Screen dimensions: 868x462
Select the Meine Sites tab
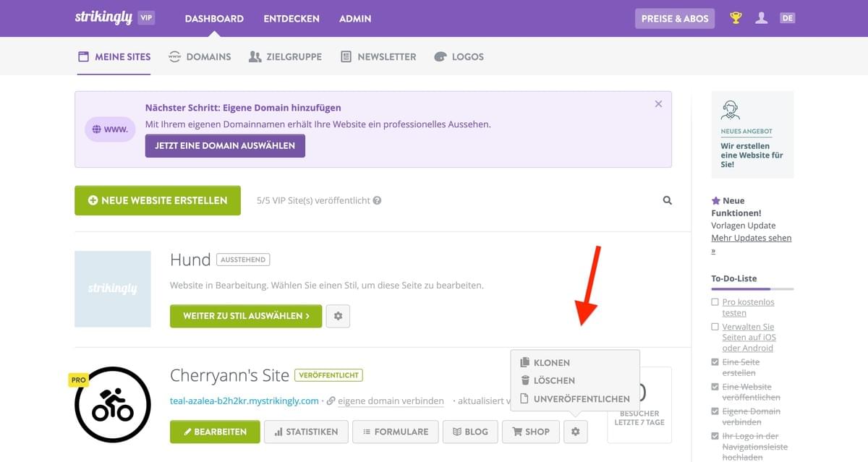(x=114, y=56)
